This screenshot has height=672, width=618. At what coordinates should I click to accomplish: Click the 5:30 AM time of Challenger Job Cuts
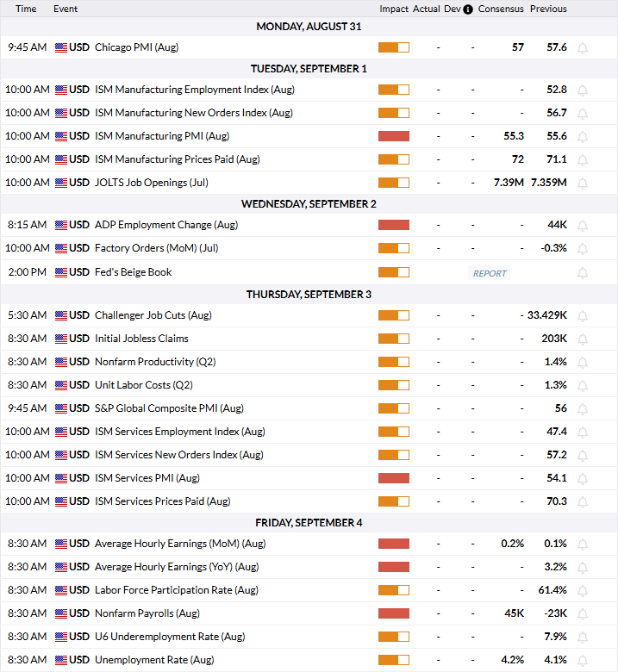(x=27, y=315)
